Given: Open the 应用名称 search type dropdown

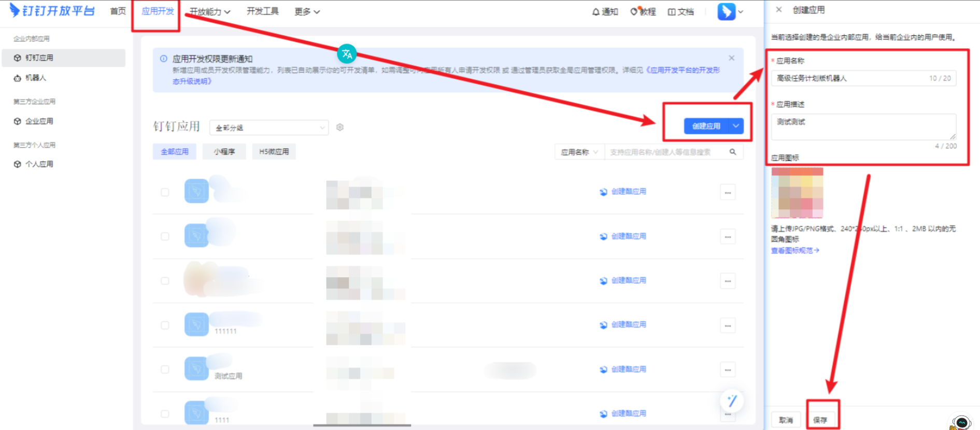Looking at the screenshot, I should point(579,152).
